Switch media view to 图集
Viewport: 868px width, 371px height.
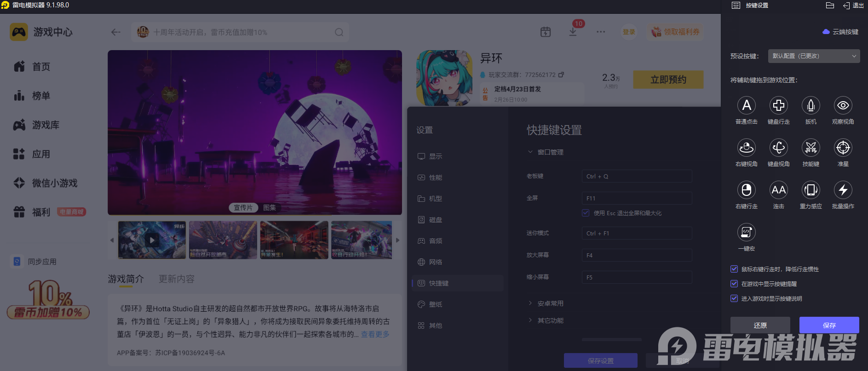click(x=270, y=208)
